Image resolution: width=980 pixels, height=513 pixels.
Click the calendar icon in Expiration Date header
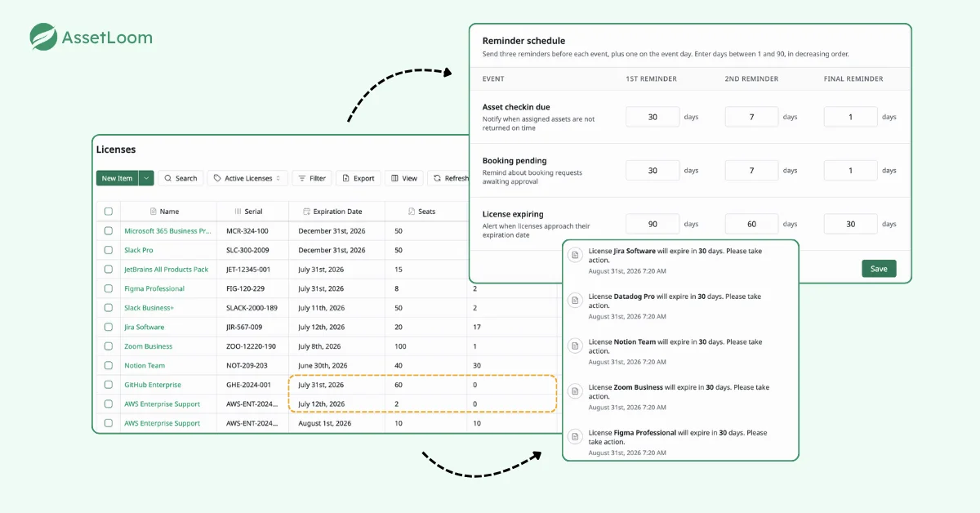306,212
